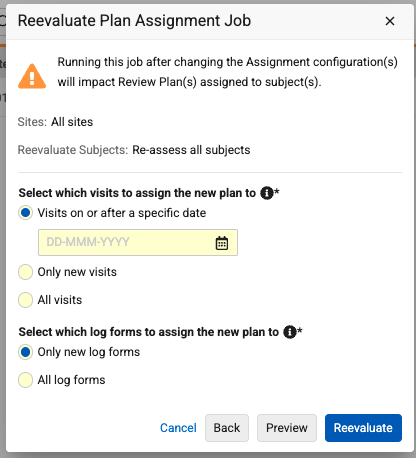Click the Preview button
This screenshot has width=416, height=458.
(287, 428)
